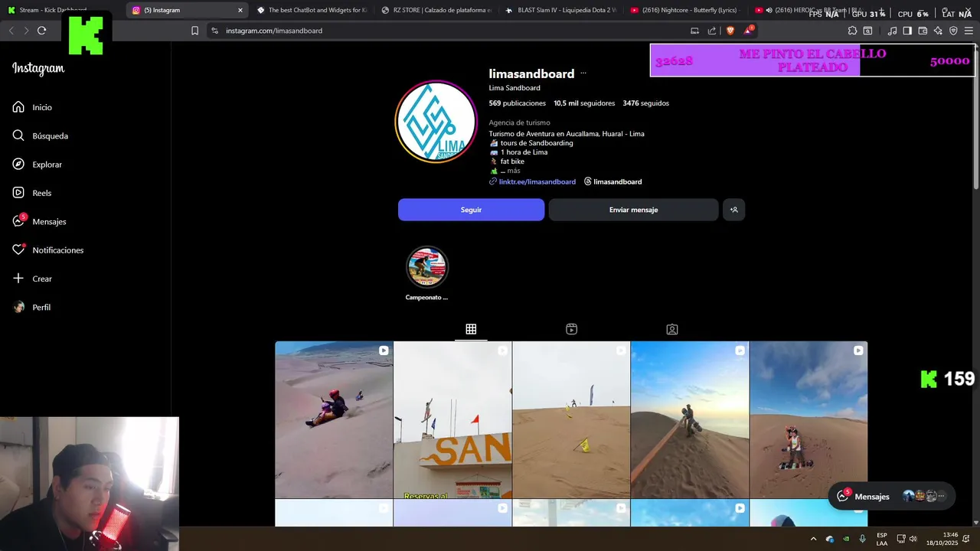Viewport: 980px width, 551px height.
Task: Open reel with yellow flag on dune
Action: click(571, 419)
